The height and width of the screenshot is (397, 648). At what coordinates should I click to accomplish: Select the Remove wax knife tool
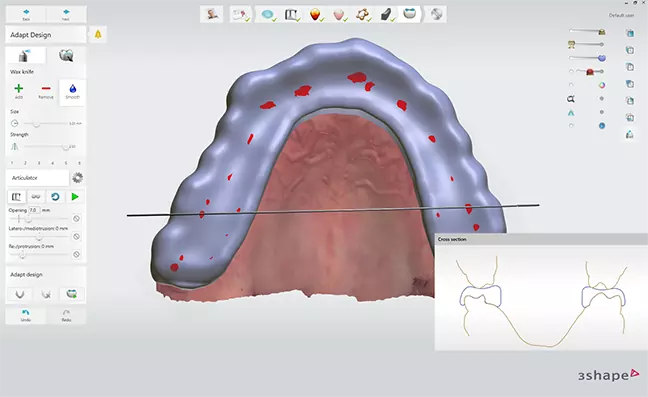[x=46, y=91]
